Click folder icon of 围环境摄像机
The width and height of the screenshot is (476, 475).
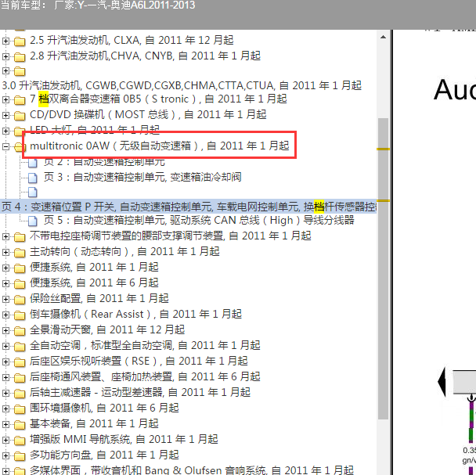click(20, 409)
